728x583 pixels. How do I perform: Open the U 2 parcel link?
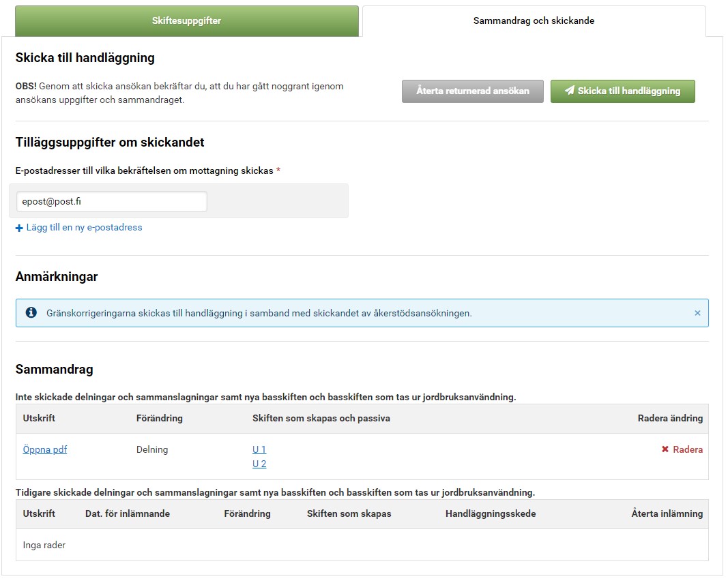(x=259, y=464)
